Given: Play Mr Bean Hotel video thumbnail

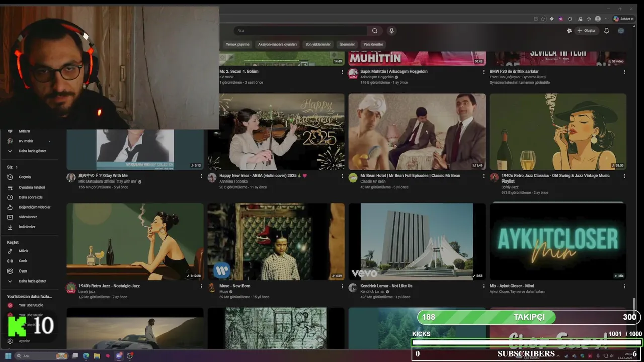Looking at the screenshot, I should pos(417,132).
